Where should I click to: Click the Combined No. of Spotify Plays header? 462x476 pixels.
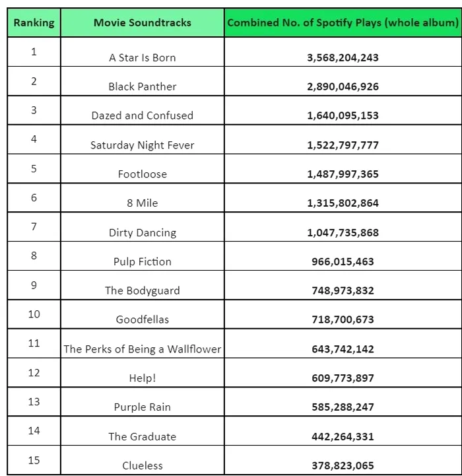[343, 22]
